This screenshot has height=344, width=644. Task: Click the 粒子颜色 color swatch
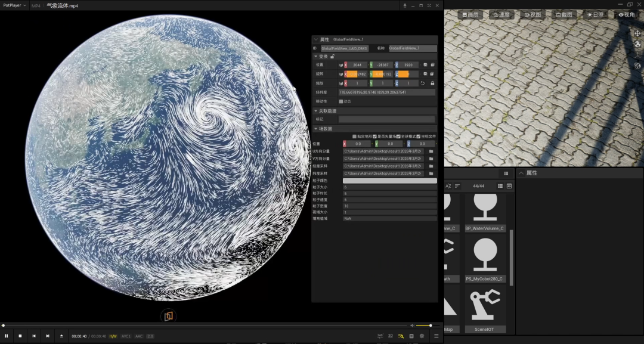(x=390, y=181)
